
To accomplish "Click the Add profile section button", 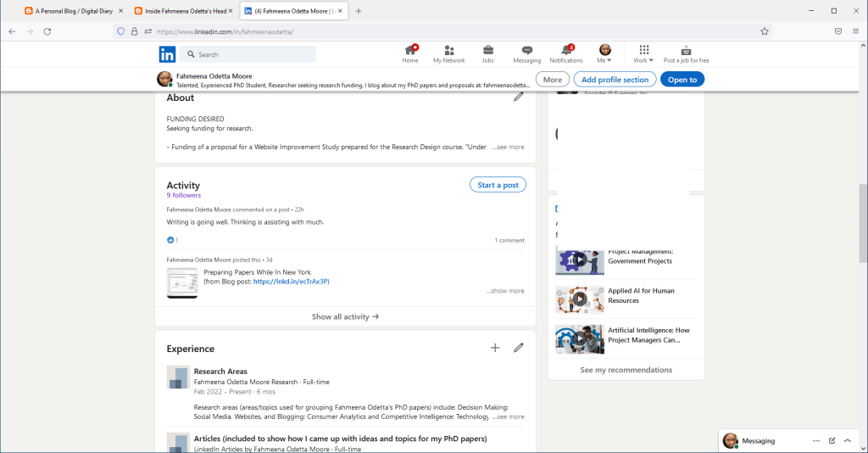I will (x=615, y=80).
